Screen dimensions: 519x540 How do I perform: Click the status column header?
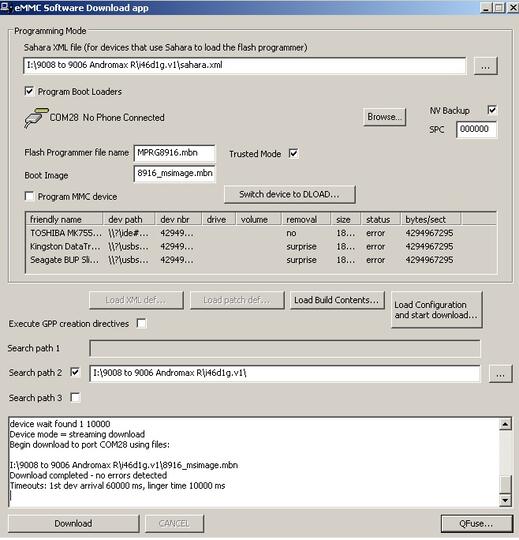pos(381,219)
